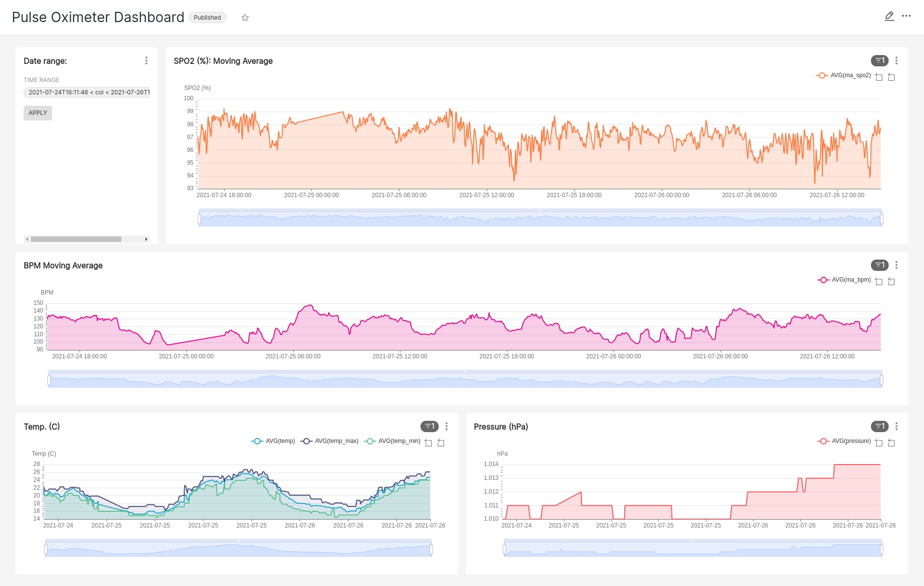Click the Pressure chart applied filter badge
The height and width of the screenshot is (586, 924).
879,426
